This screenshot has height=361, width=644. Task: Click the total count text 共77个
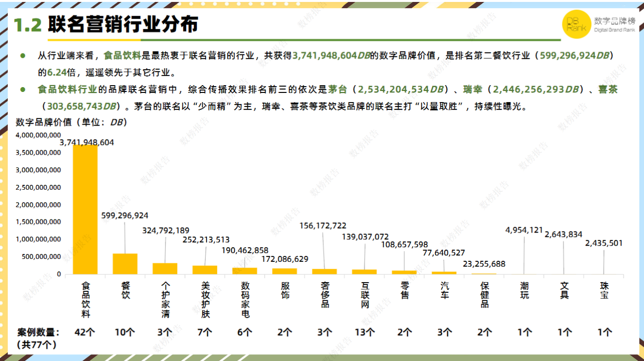[x=36, y=345]
